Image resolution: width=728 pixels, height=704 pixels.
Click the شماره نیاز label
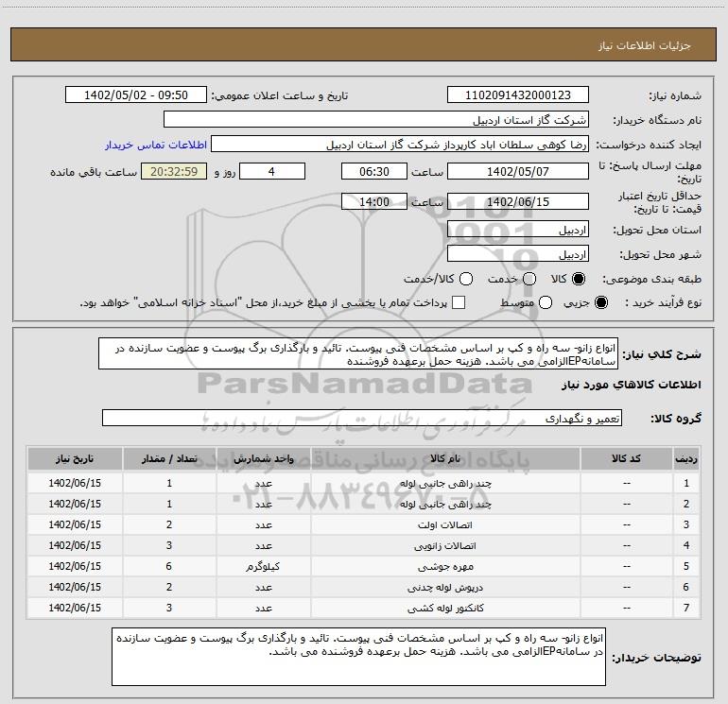[675, 96]
